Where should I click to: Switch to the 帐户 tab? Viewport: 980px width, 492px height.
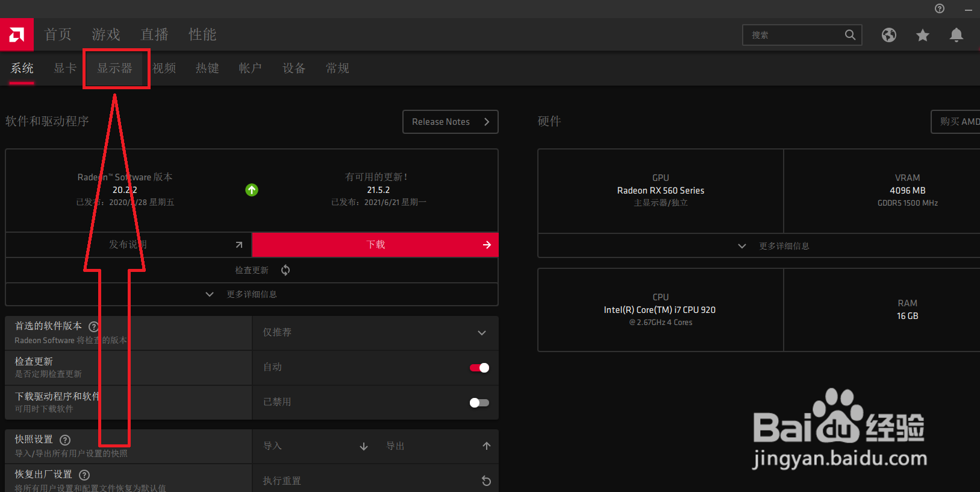coord(251,68)
